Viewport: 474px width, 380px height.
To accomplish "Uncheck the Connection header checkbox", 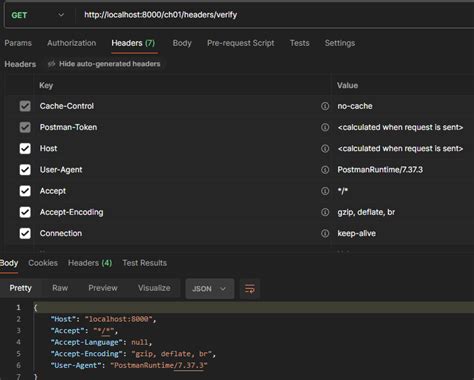I will pyautogui.click(x=25, y=233).
